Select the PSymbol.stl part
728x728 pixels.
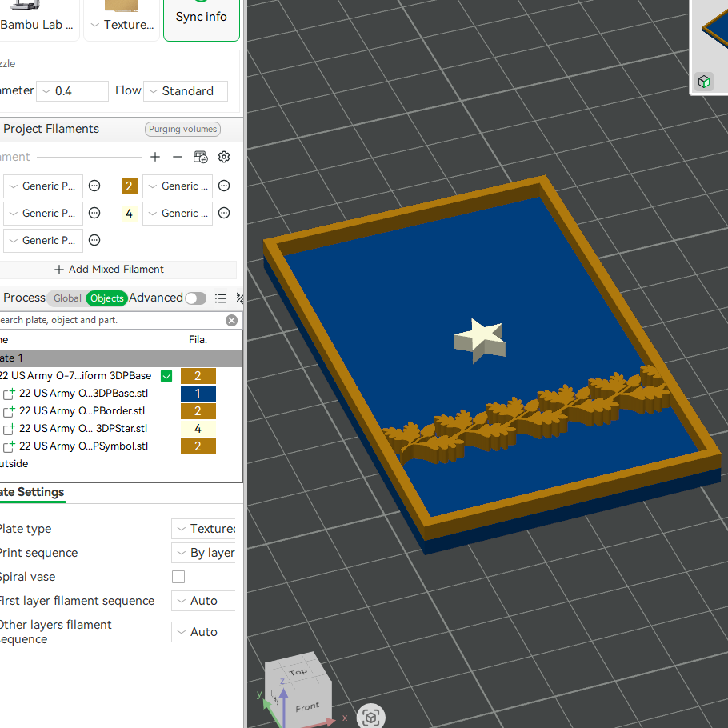[x=83, y=446]
